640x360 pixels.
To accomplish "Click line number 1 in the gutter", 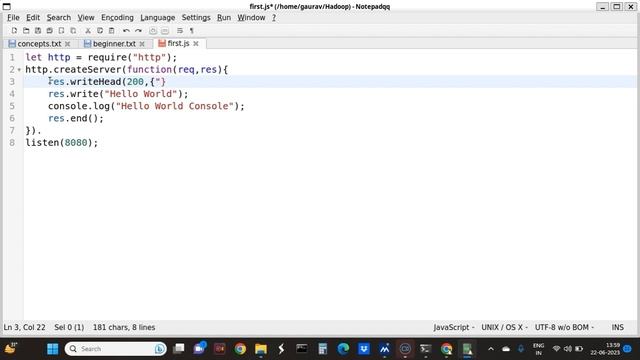I will click(x=12, y=57).
